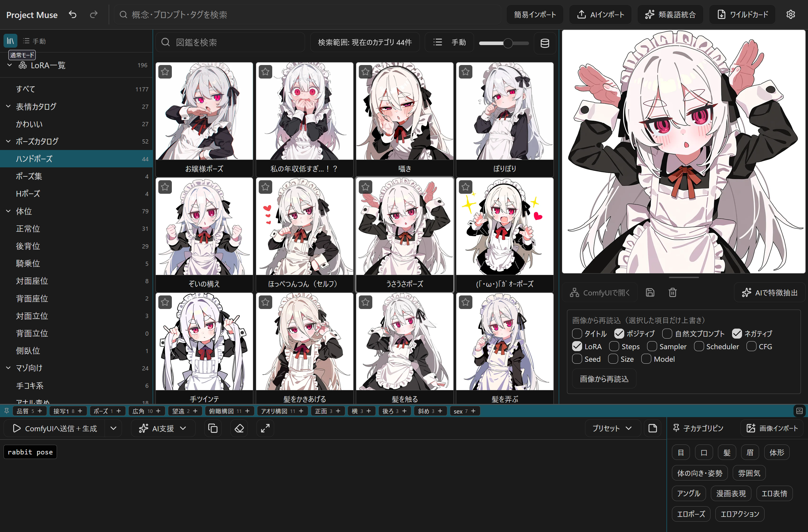The width and height of the screenshot is (808, 532).
Task: Open dropdown arrow beside ComfyUIへ送信+生成
Action: 113,428
